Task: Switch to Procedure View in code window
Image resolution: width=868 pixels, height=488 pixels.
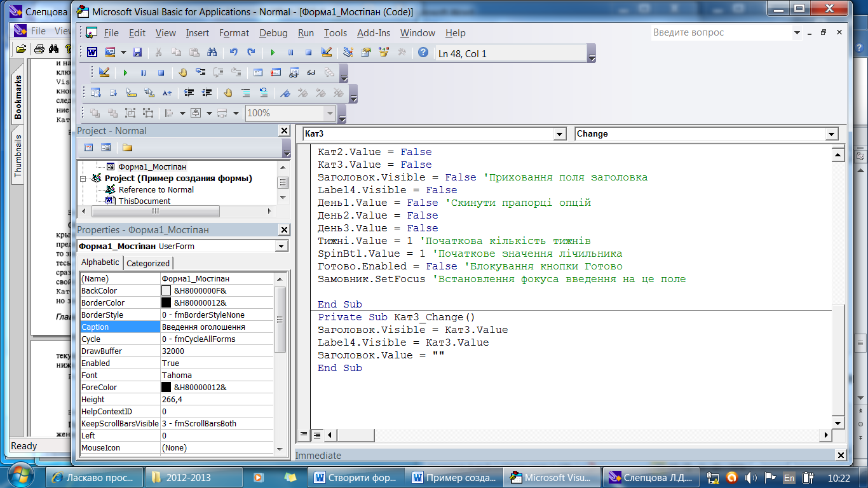Action: pos(304,435)
